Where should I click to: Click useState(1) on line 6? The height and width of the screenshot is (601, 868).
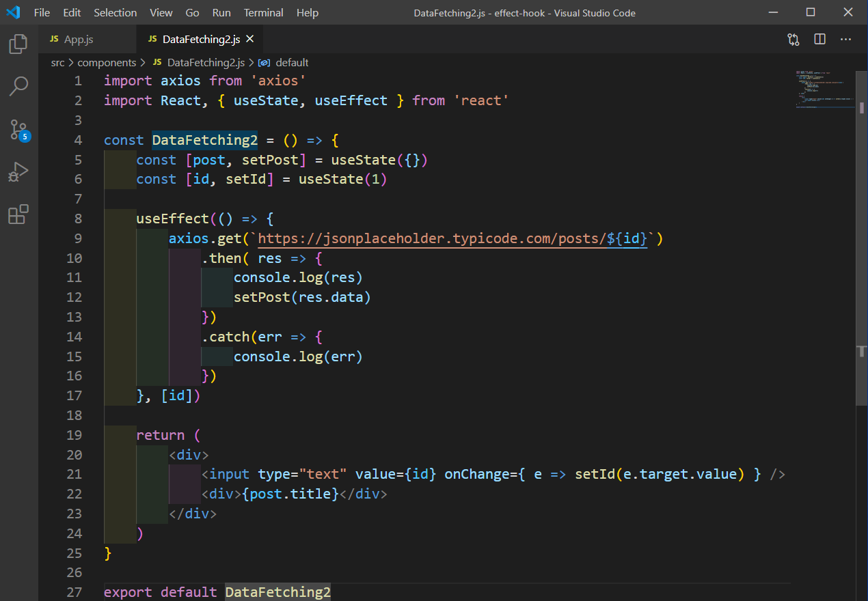343,179
